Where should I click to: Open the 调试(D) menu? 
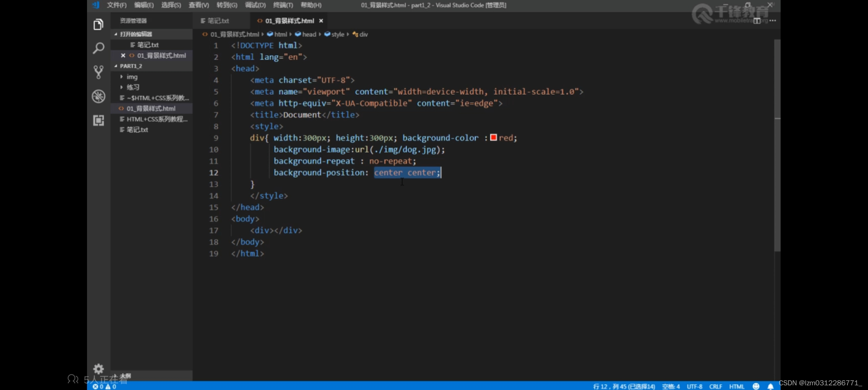click(x=255, y=5)
